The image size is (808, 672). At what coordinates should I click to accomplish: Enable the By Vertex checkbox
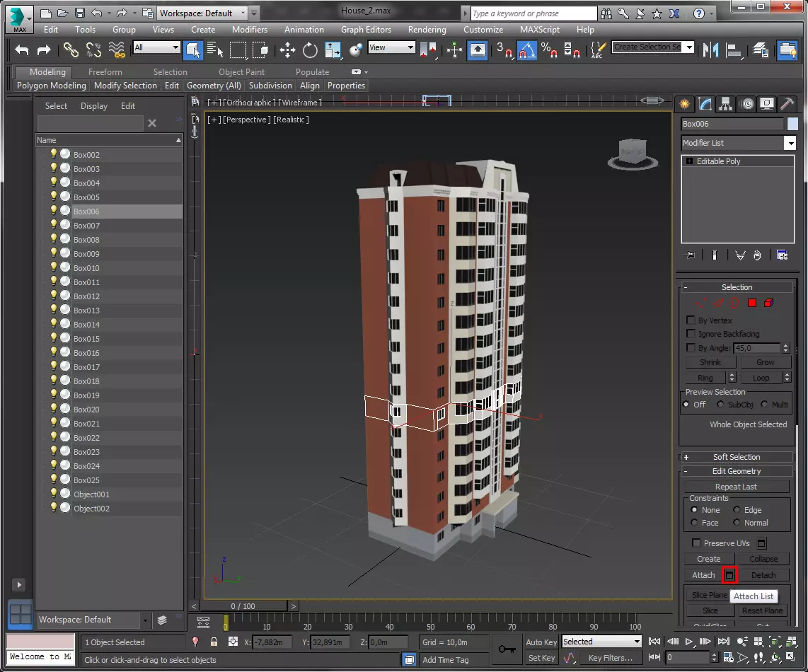(691, 320)
